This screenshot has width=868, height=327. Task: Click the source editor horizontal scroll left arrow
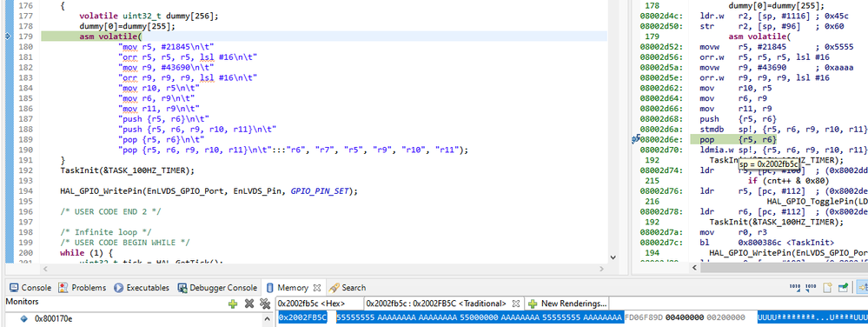[x=45, y=268]
